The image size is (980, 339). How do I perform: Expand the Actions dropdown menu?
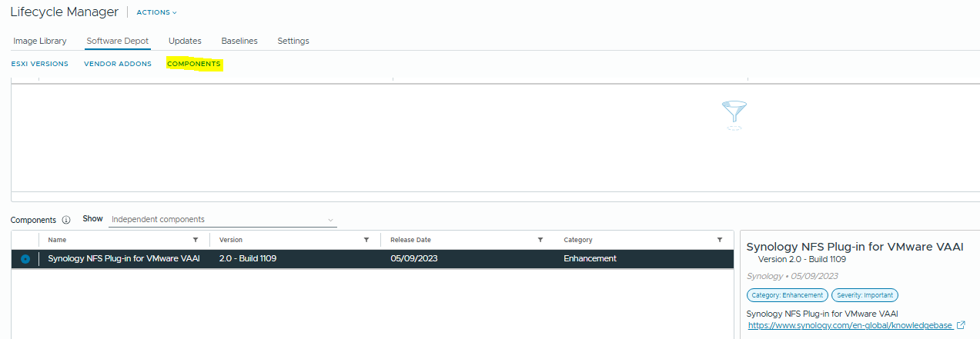click(156, 12)
